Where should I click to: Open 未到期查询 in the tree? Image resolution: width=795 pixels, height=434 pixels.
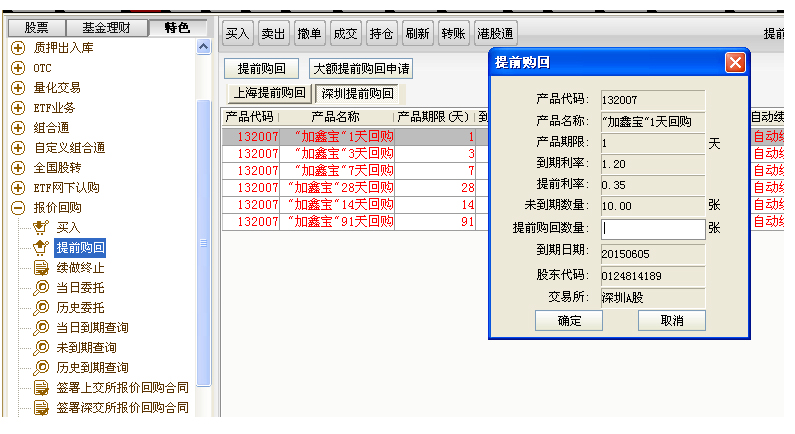coord(86,348)
